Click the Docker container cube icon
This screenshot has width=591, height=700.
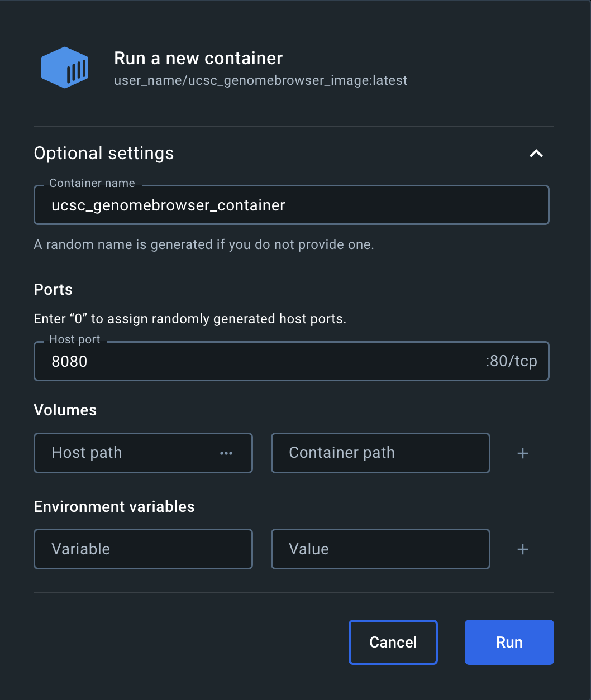click(65, 68)
